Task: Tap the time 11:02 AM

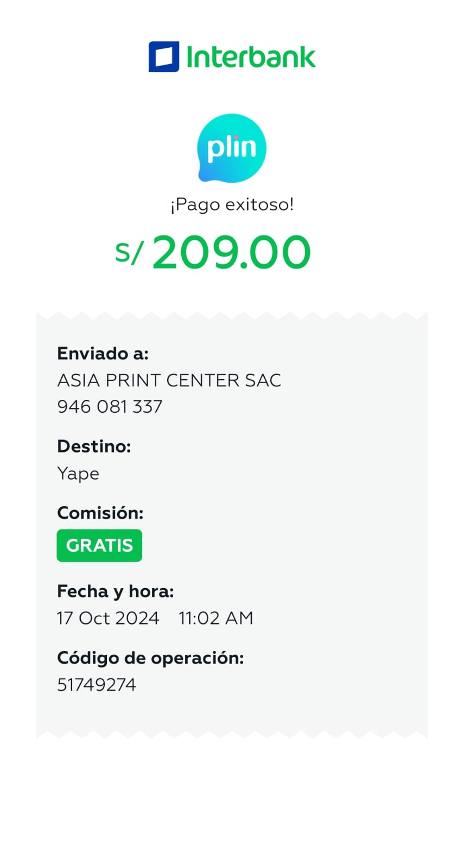Action: (215, 618)
